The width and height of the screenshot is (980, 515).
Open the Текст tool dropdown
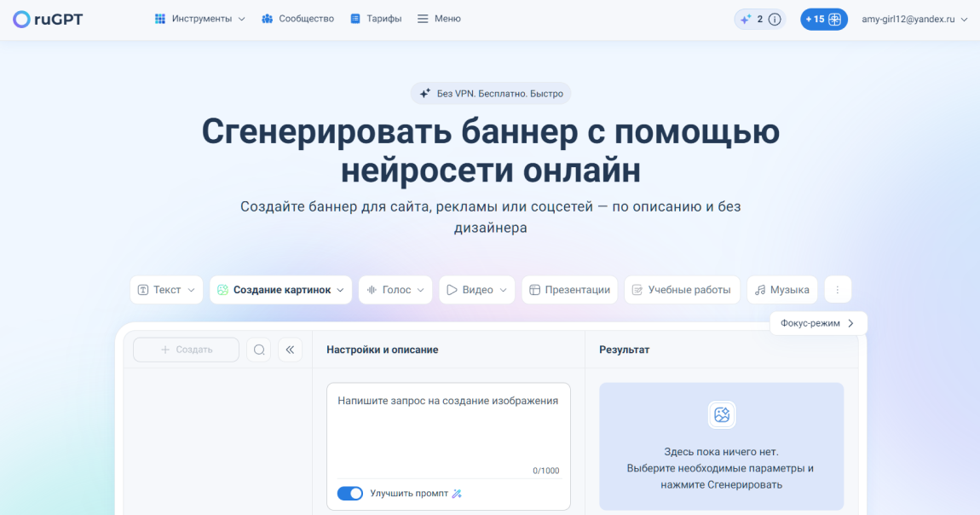(166, 290)
